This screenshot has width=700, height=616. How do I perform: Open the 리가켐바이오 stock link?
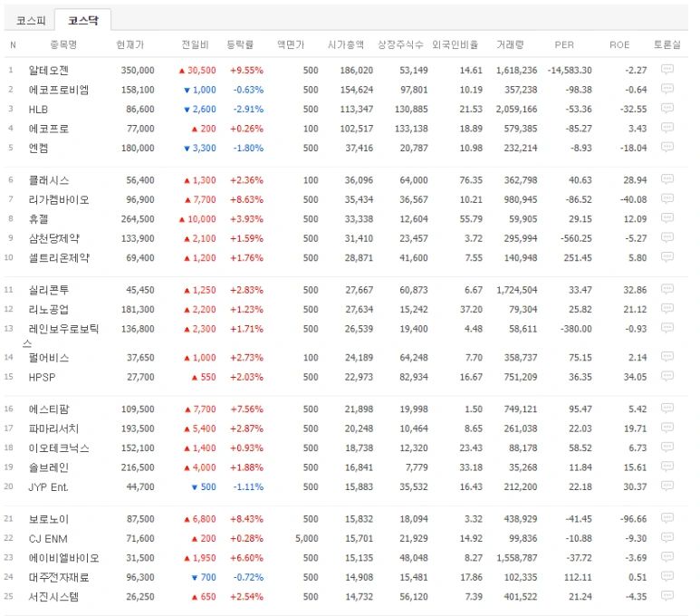click(x=59, y=199)
